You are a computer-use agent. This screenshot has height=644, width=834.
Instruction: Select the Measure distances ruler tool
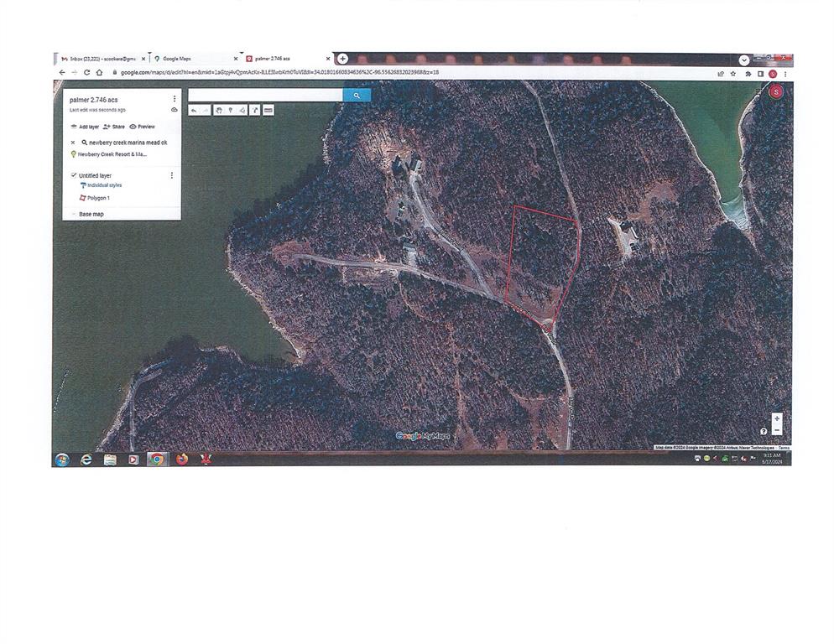coord(268,111)
